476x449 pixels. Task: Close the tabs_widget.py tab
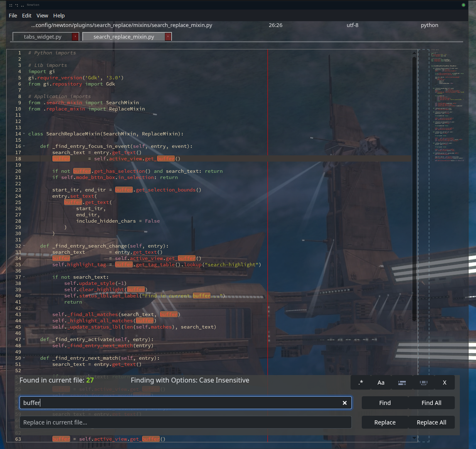click(75, 37)
